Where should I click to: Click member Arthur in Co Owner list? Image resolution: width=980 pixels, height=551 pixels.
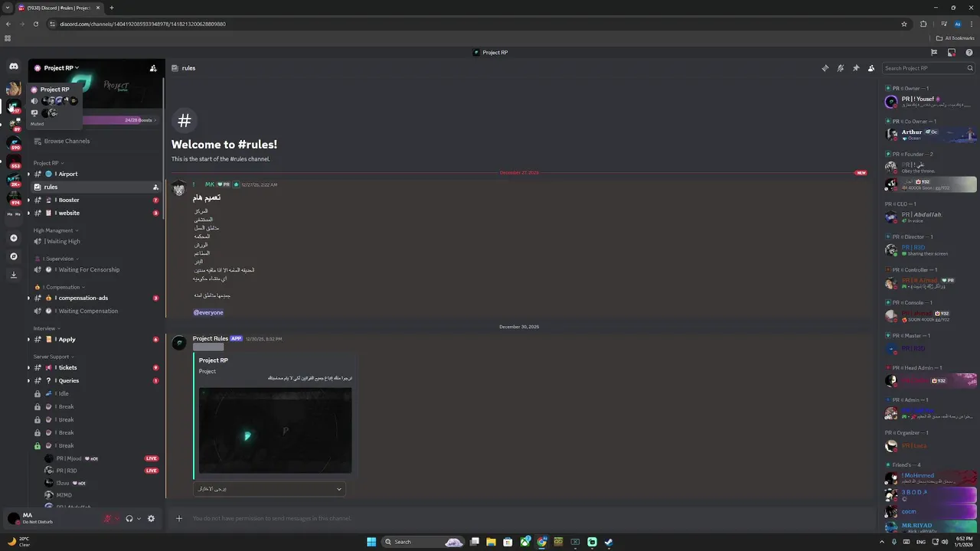(x=929, y=135)
